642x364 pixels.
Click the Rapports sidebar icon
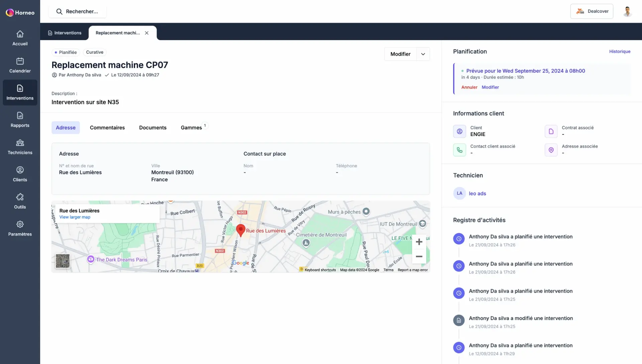[20, 120]
